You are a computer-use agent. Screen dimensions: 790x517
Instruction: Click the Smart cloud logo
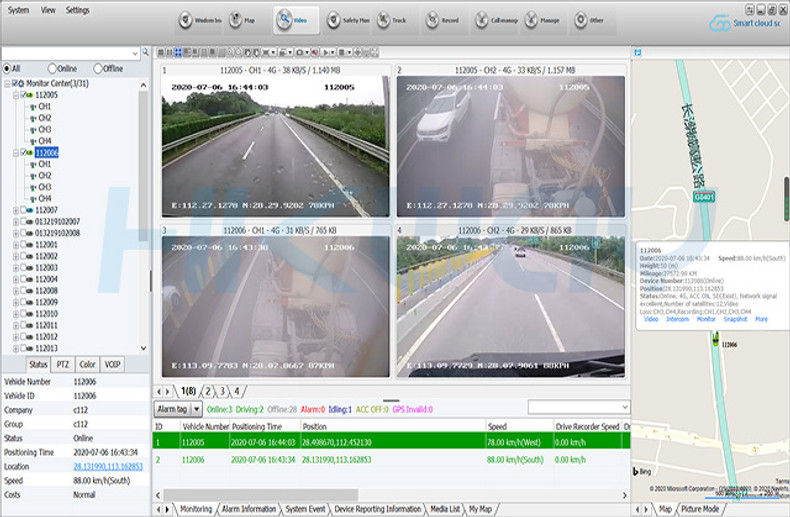[745, 23]
